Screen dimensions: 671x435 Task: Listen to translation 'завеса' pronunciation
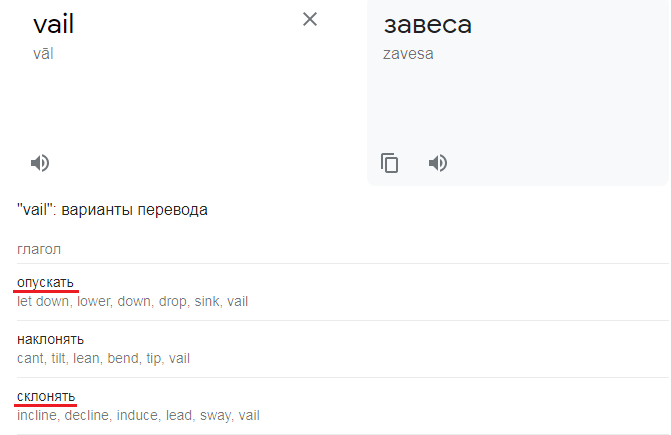click(x=438, y=163)
